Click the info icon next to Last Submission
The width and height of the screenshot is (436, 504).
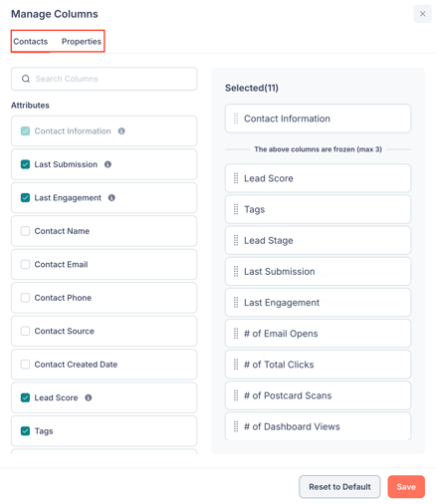tap(108, 164)
